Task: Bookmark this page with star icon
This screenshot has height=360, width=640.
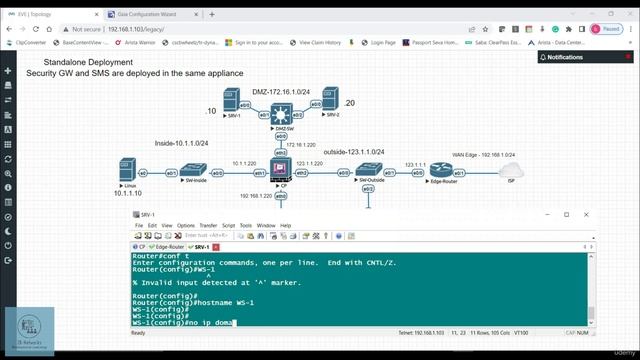Action: pyautogui.click(x=485, y=29)
